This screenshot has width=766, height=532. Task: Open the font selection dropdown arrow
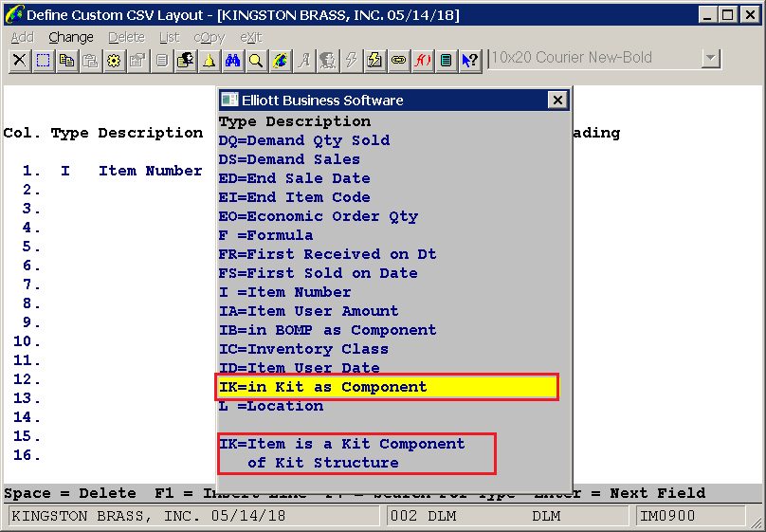point(711,59)
